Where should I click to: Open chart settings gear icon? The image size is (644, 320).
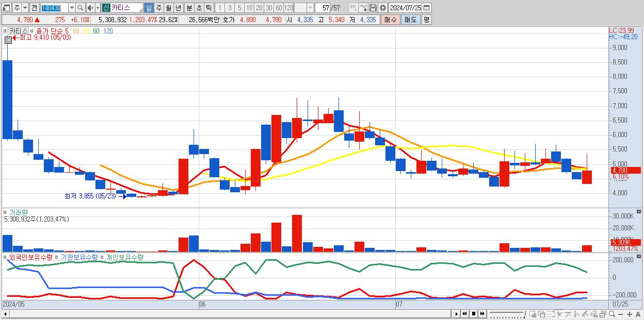[382, 8]
